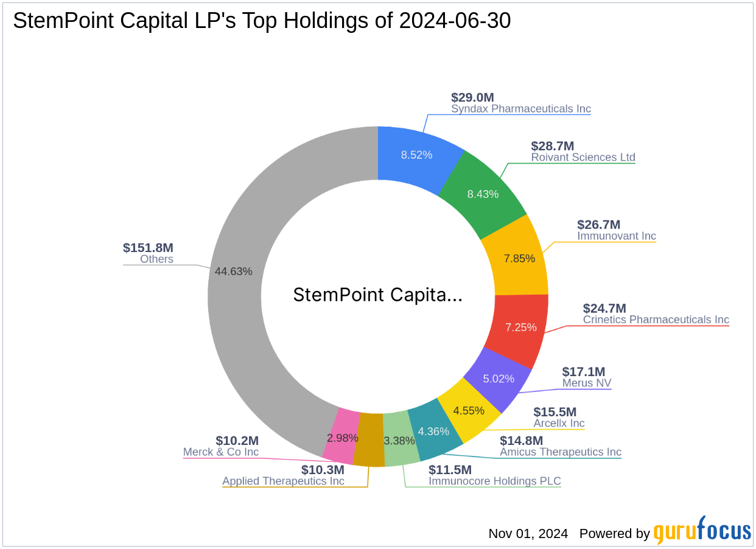Click the Roivant Sciences Ltd label
756x549 pixels.
[x=584, y=157]
